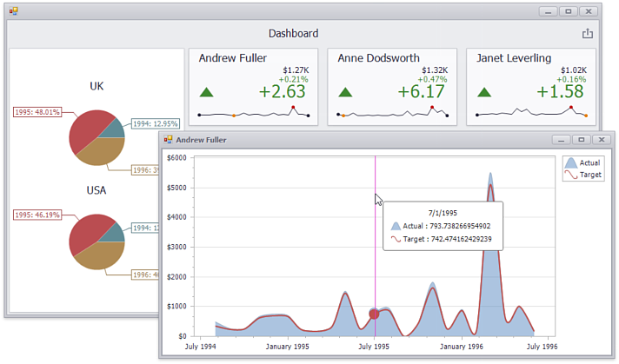Open the Andrew Fuller card title

[233, 58]
